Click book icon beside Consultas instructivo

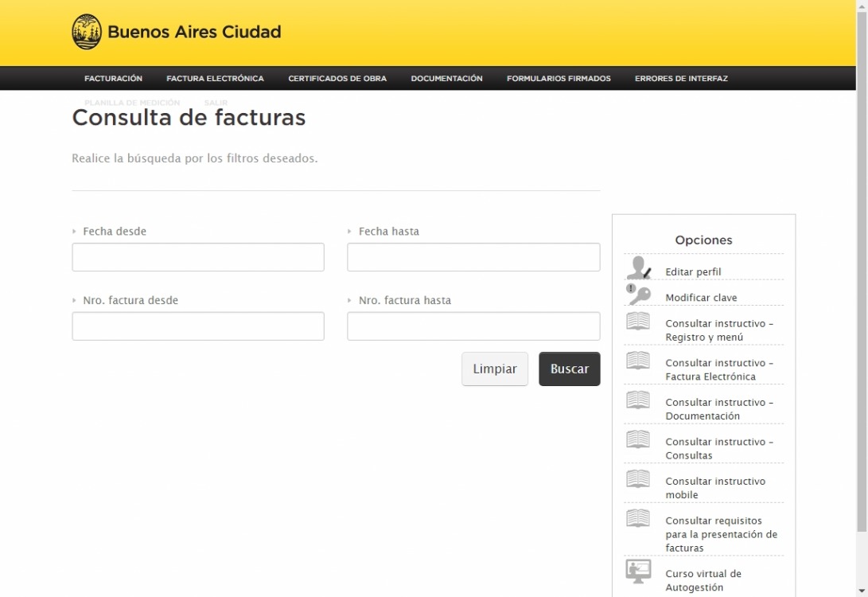pyautogui.click(x=638, y=439)
